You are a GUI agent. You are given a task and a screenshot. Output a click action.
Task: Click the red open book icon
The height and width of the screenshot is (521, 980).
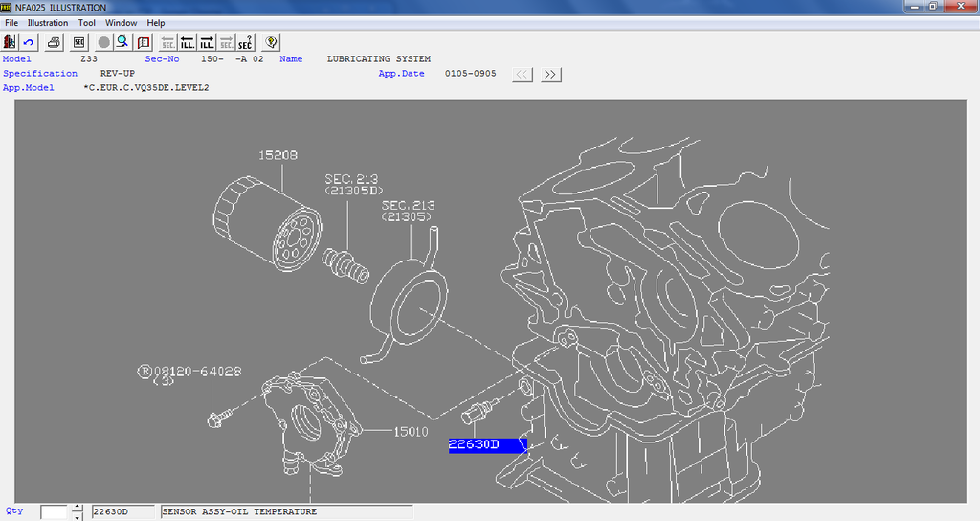[x=144, y=42]
